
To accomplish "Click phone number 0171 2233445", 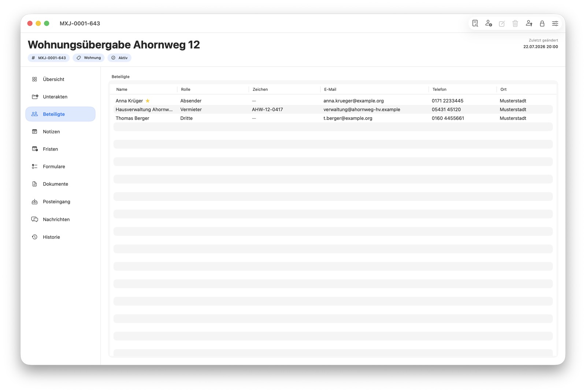I will point(447,101).
